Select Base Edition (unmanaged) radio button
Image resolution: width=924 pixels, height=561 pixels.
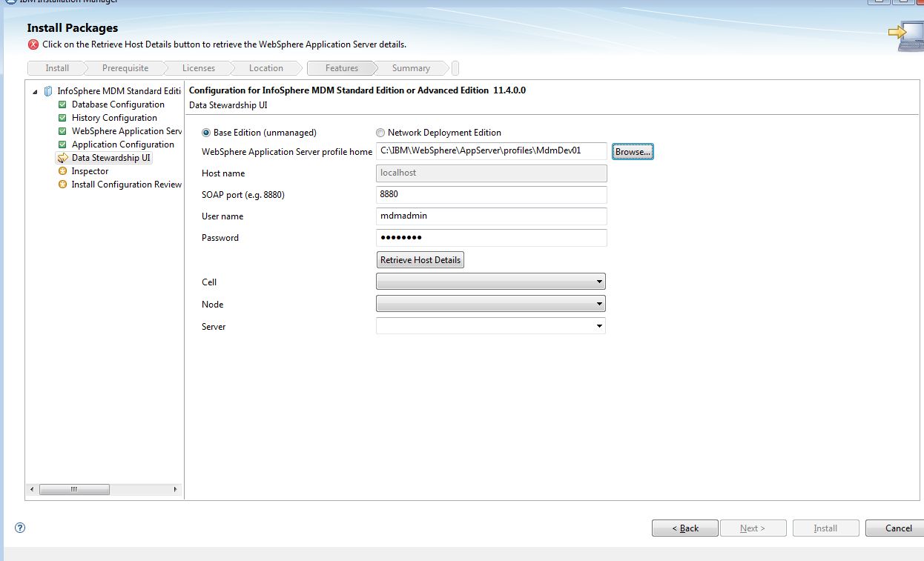pos(206,133)
